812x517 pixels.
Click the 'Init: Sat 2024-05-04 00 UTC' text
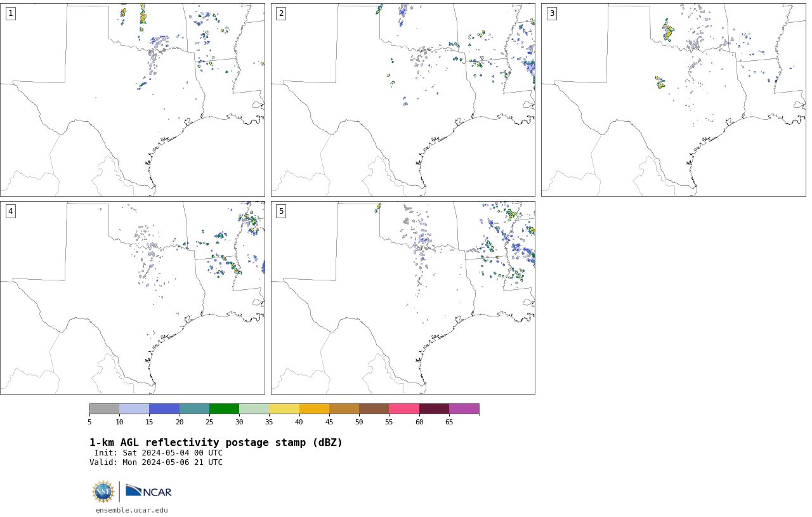pos(159,453)
